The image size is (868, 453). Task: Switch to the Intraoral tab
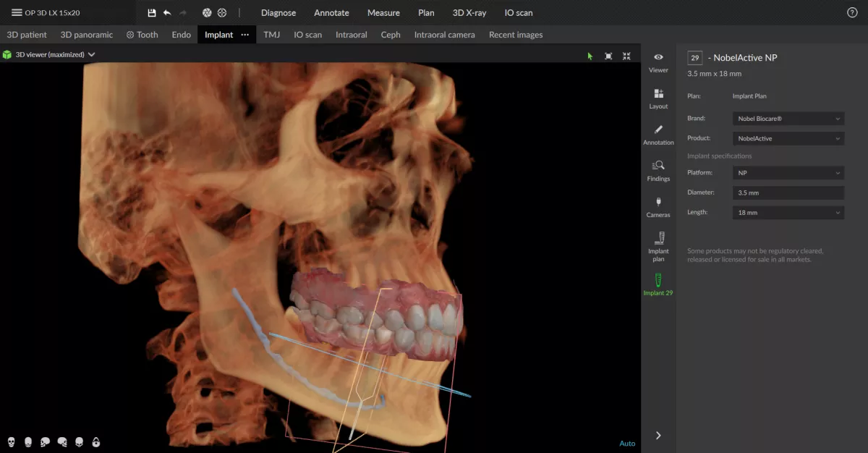point(352,35)
